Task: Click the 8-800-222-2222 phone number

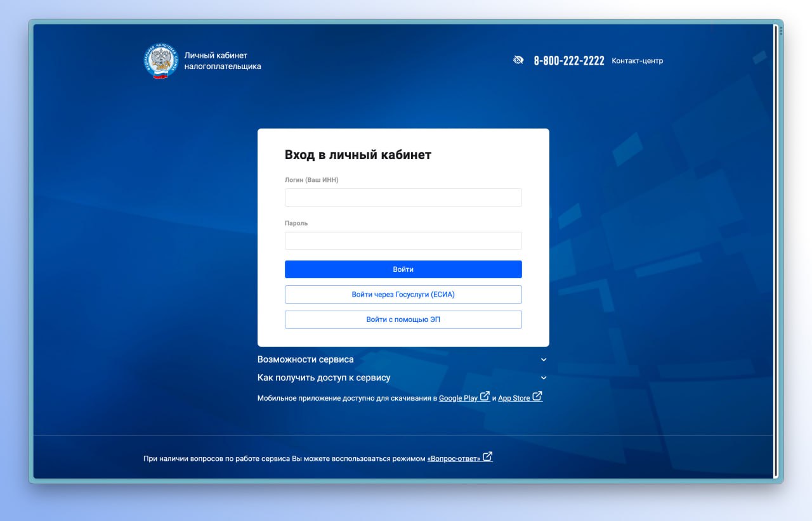Action: click(x=569, y=61)
